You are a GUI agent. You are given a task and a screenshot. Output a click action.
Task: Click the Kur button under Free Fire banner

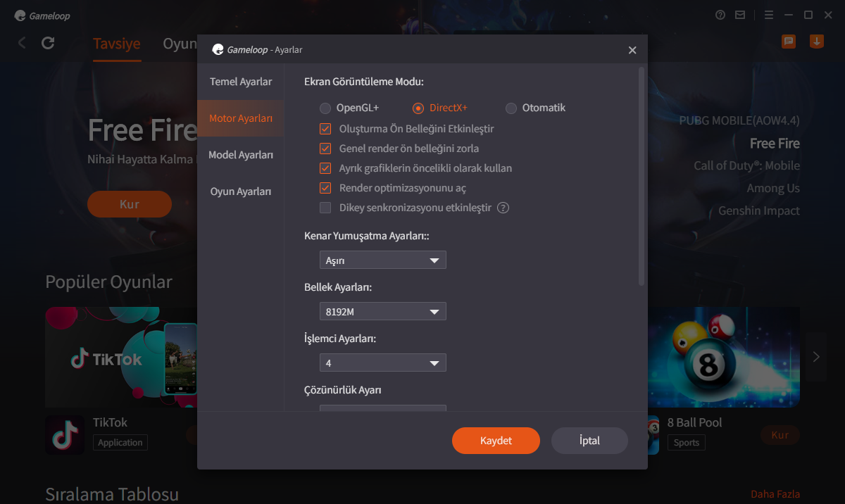[x=130, y=204]
